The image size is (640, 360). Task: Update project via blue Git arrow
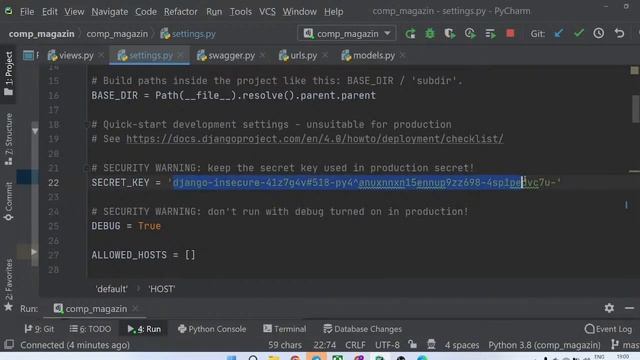click(559, 33)
